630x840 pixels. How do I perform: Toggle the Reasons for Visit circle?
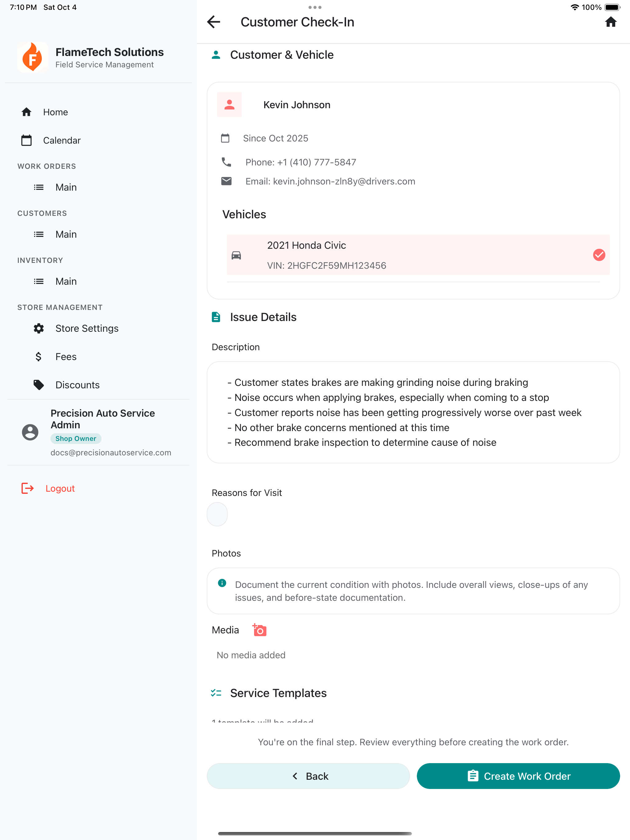(x=217, y=514)
